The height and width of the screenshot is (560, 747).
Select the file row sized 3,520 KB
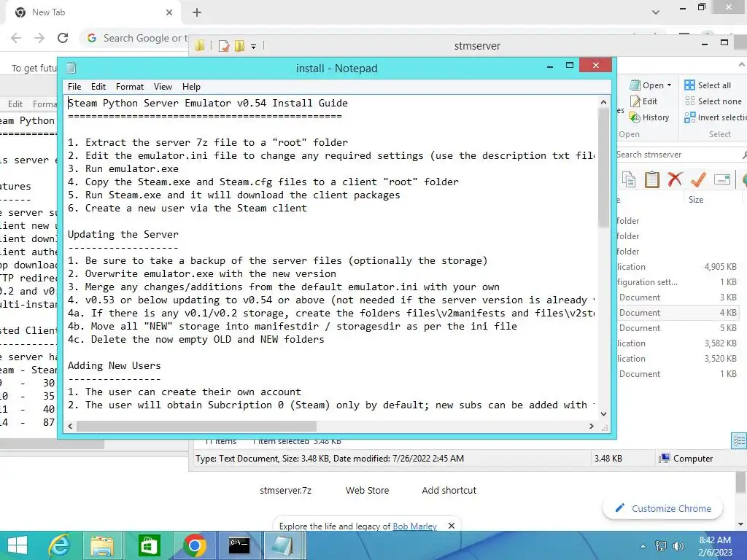(x=678, y=359)
